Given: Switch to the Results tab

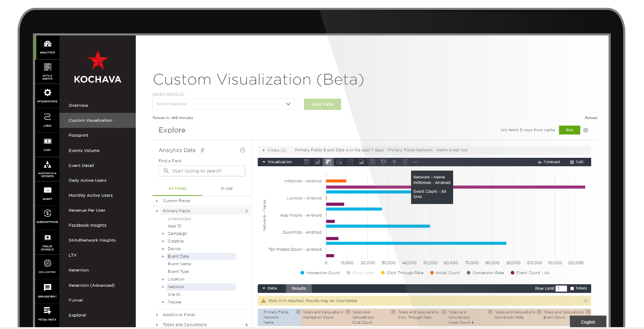Looking at the screenshot, I should [299, 289].
